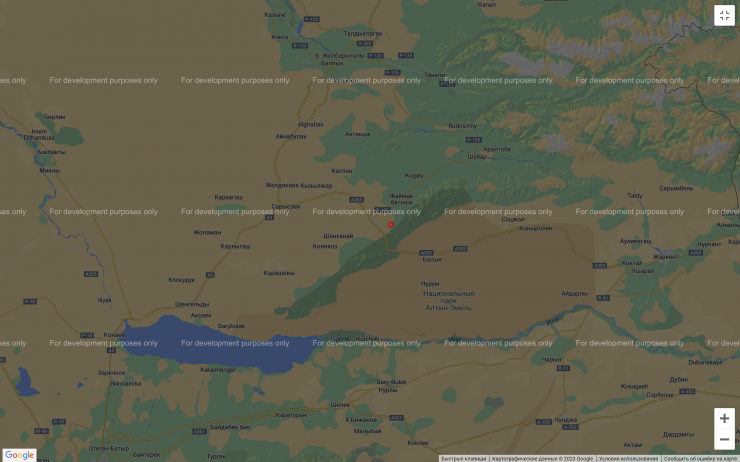Zoom in with the plus button
Screen dimensions: 740x462
coord(724,418)
